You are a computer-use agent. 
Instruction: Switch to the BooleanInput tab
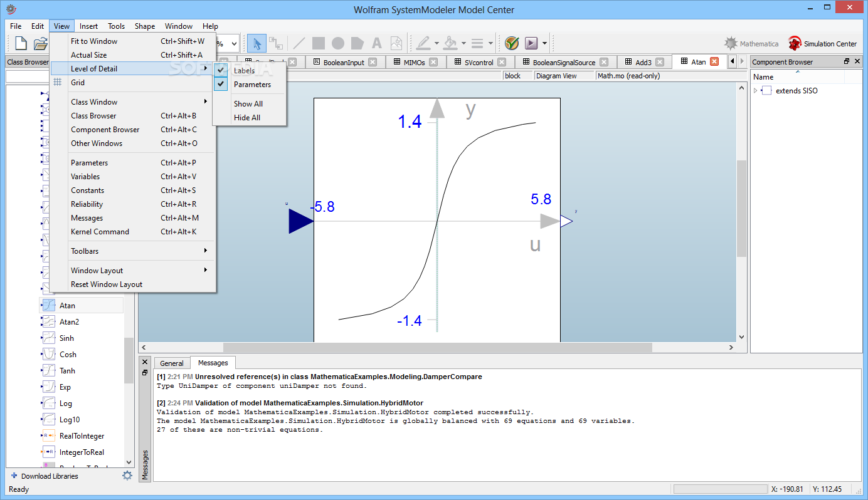click(344, 62)
